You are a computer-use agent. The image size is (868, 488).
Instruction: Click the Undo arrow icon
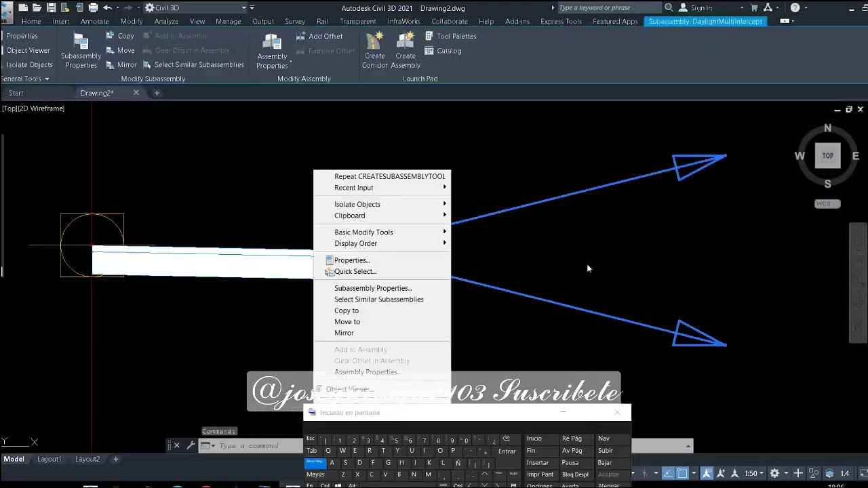(x=107, y=7)
